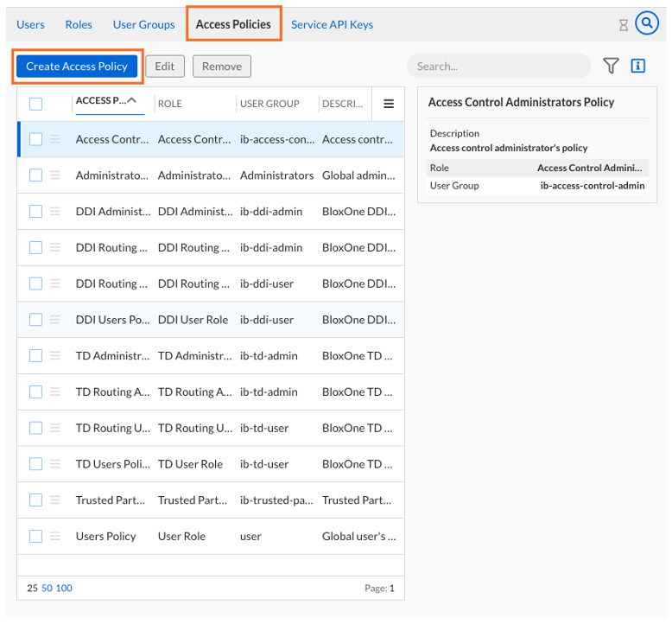The height and width of the screenshot is (624, 672).
Task: Click the row menu icon for DDI Users Policy
Action: pos(55,319)
